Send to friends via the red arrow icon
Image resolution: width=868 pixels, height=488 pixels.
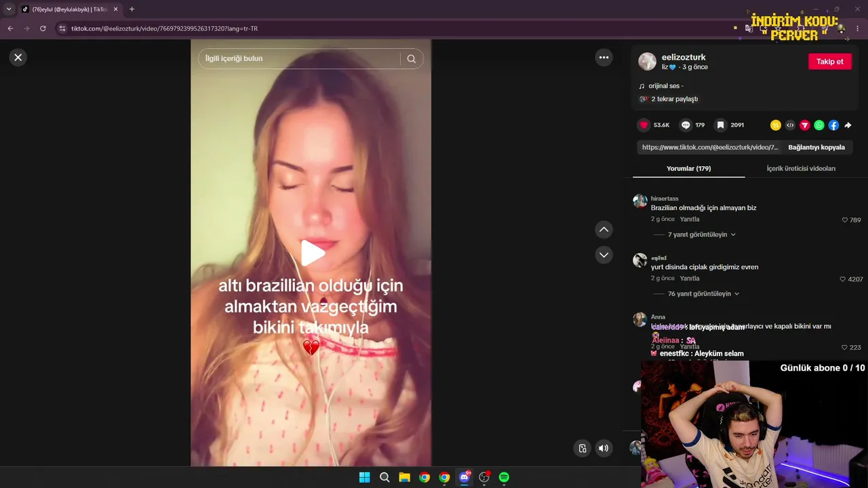point(805,125)
